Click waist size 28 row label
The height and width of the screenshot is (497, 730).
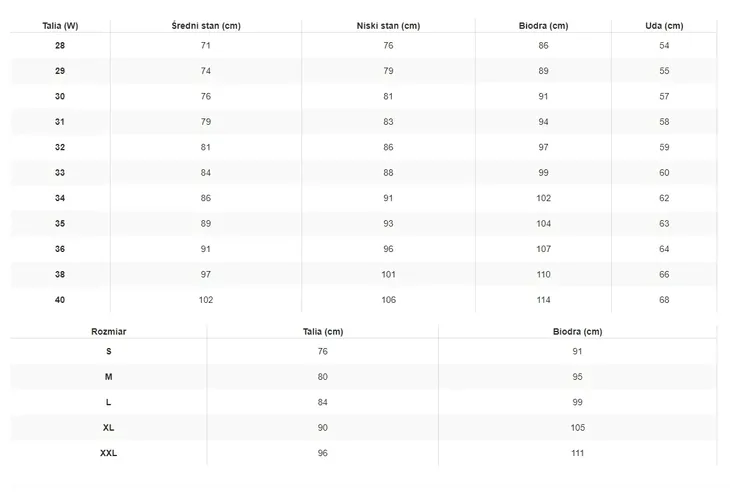point(60,46)
